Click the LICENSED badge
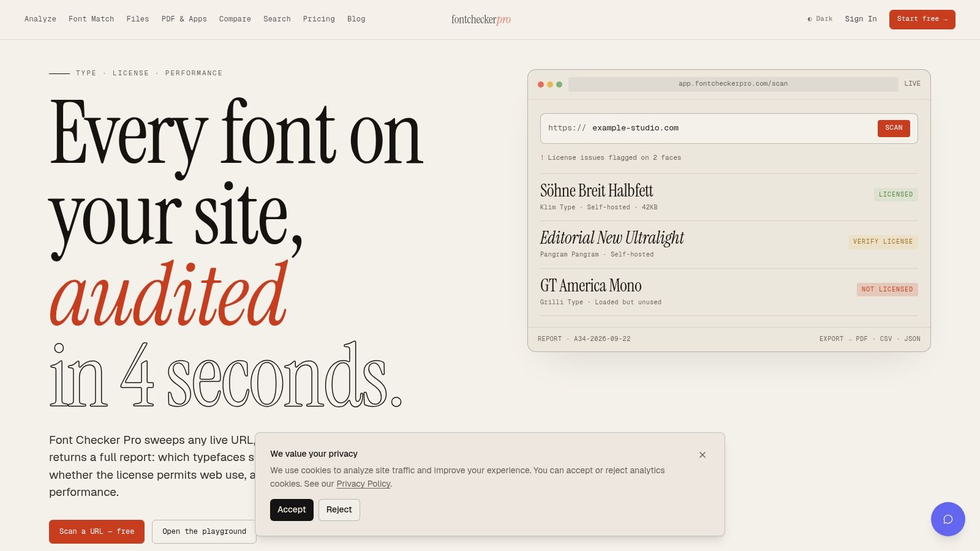 click(895, 195)
